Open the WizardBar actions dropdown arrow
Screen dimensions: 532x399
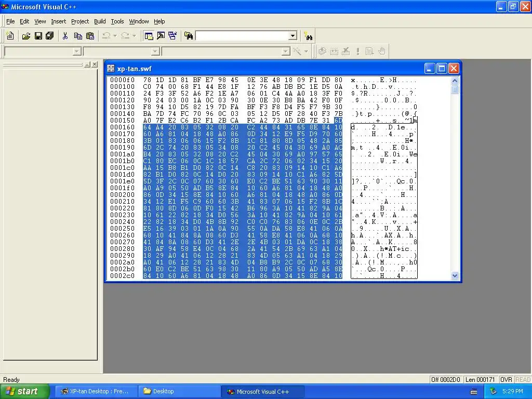pos(306,51)
